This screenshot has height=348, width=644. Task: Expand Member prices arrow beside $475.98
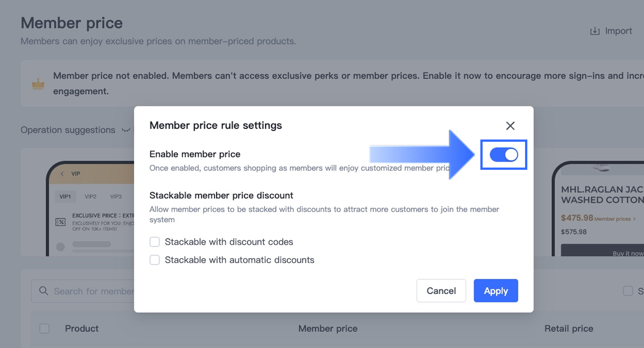634,219
